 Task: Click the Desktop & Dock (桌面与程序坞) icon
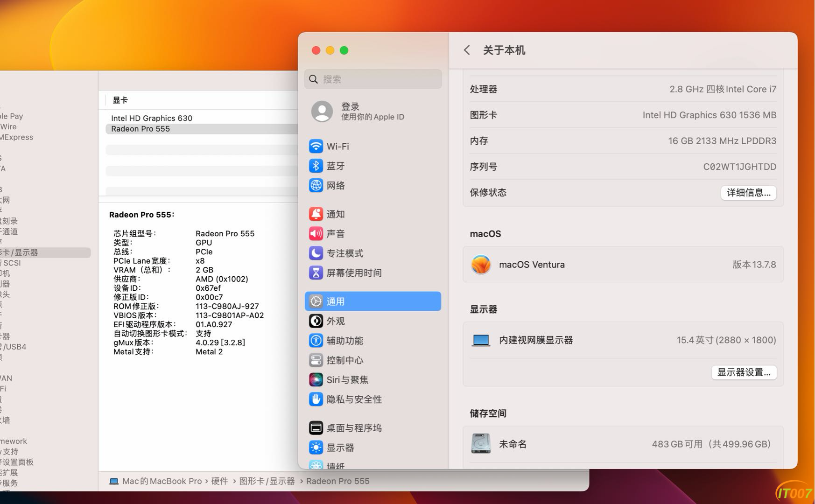pyautogui.click(x=316, y=428)
